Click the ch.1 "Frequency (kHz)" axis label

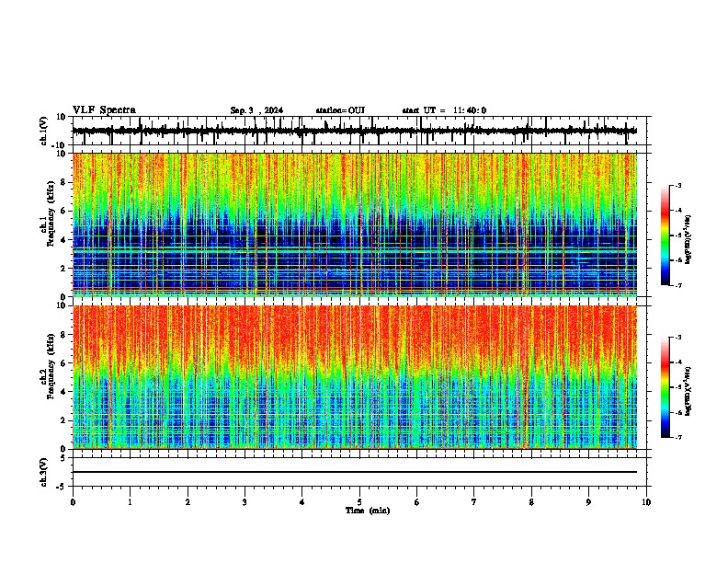tap(51, 213)
